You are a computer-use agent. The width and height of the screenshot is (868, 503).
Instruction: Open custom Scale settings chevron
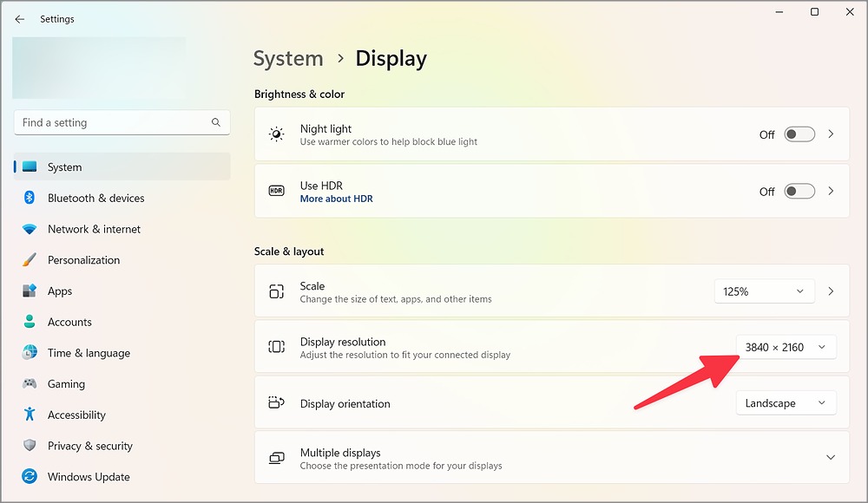831,291
